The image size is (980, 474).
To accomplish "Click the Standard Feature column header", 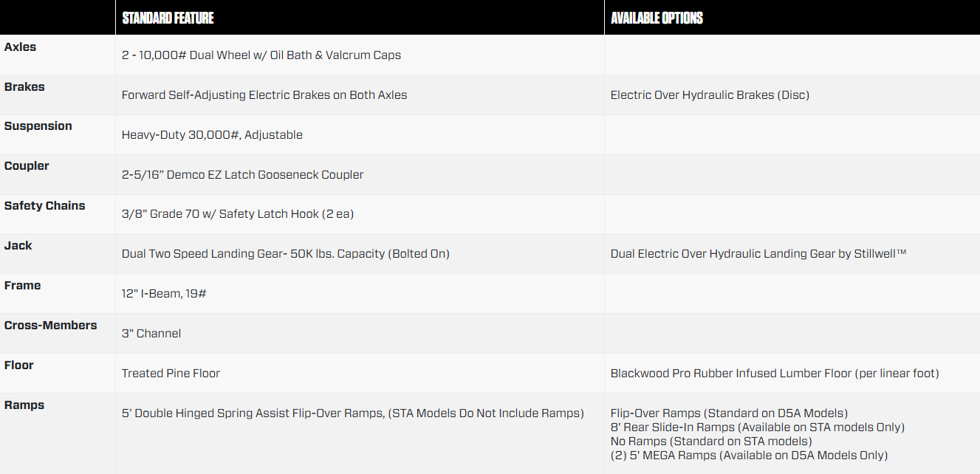I will 168,18.
